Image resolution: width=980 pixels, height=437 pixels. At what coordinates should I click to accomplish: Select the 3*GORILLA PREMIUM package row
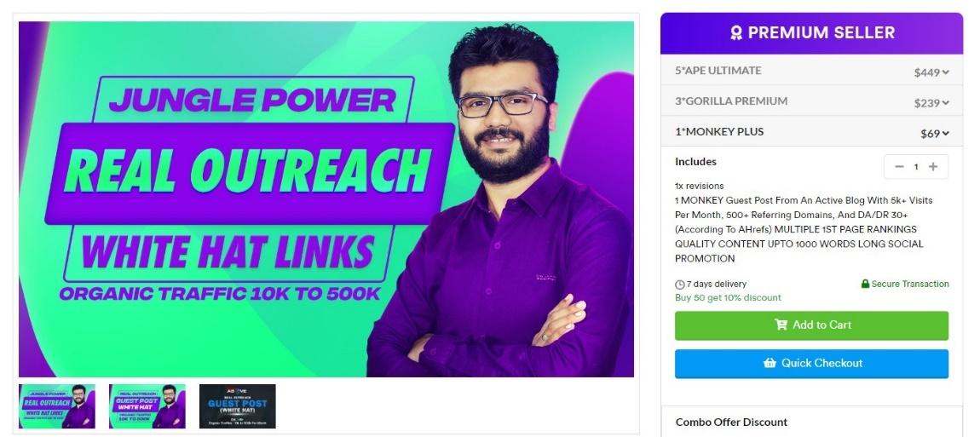click(811, 101)
